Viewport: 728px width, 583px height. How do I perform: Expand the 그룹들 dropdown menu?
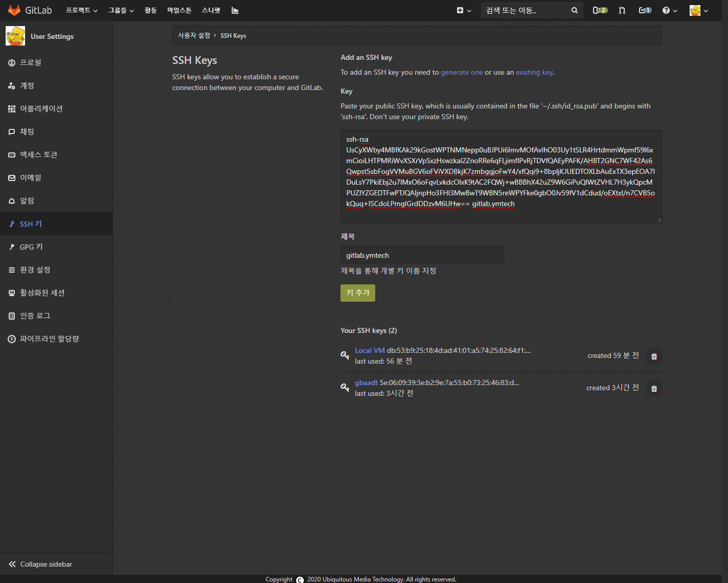pos(121,10)
